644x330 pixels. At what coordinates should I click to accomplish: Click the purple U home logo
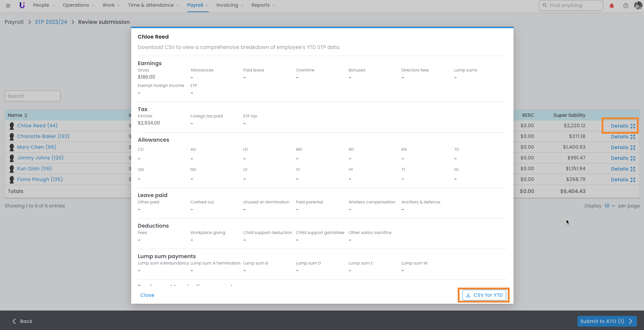[x=22, y=5]
